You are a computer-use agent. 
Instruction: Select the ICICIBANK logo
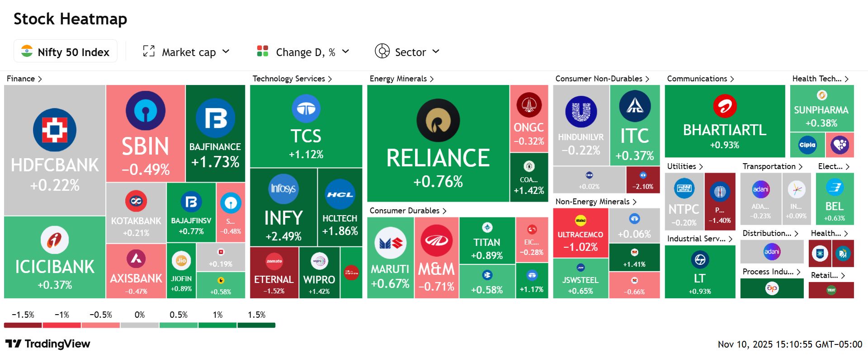click(55, 240)
